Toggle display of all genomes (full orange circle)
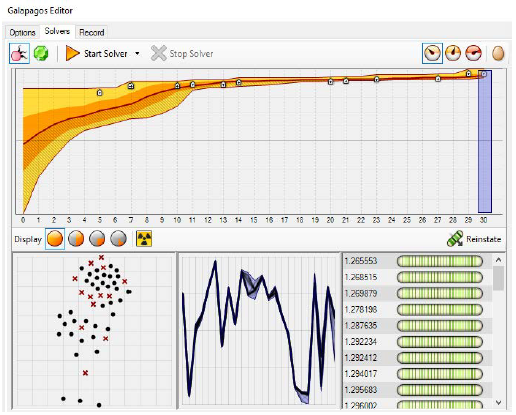516x415 pixels. pos(55,239)
